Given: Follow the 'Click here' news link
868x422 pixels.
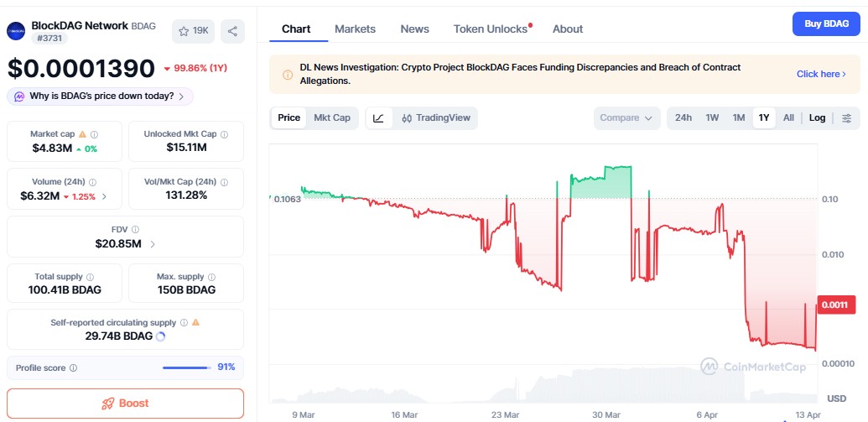Looking at the screenshot, I should [821, 74].
